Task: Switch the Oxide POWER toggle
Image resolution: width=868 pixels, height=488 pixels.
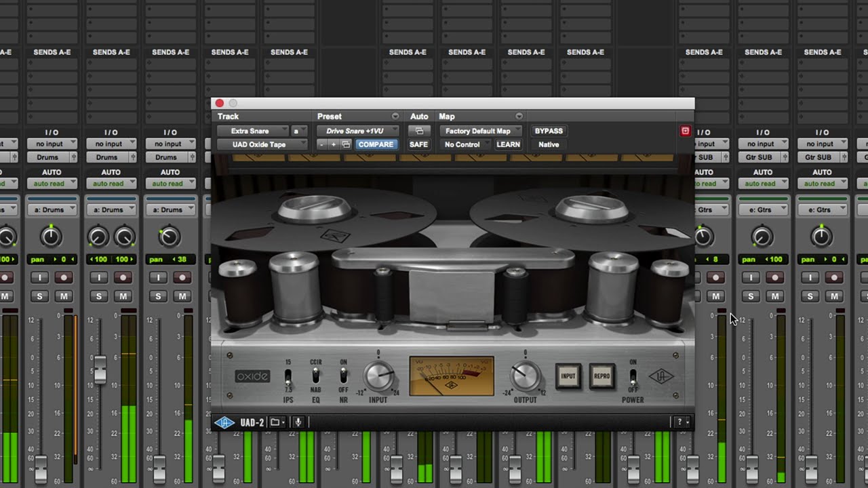Action: (x=633, y=376)
